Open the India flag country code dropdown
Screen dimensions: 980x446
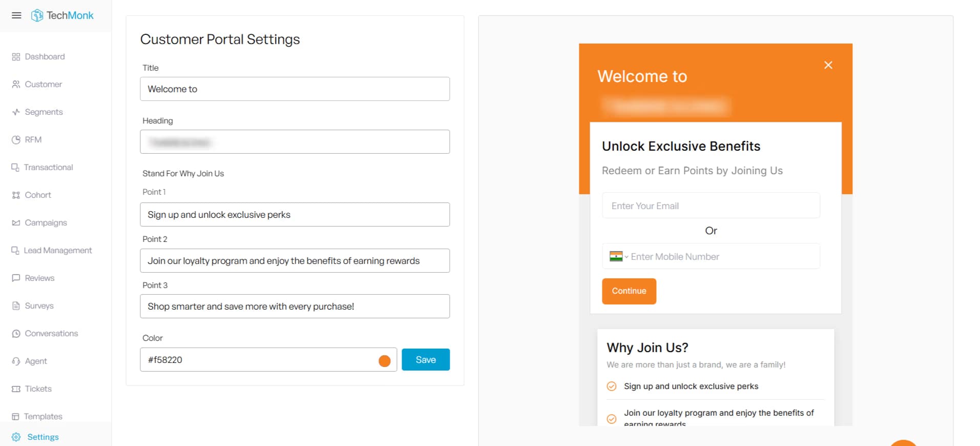tap(619, 256)
